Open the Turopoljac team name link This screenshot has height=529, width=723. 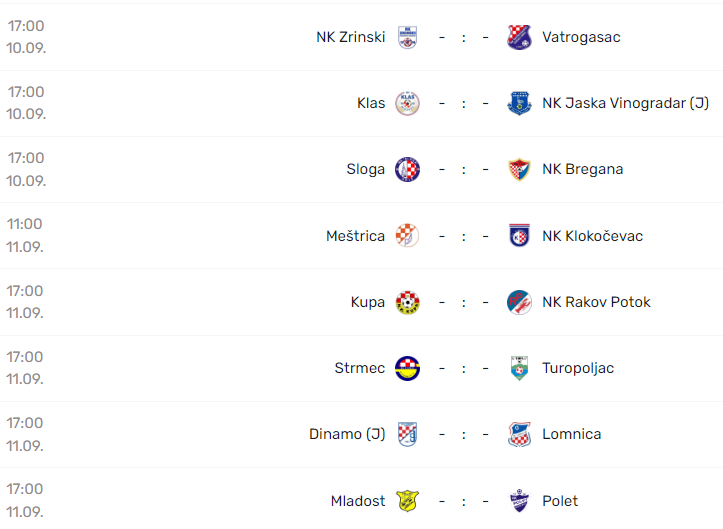click(578, 368)
